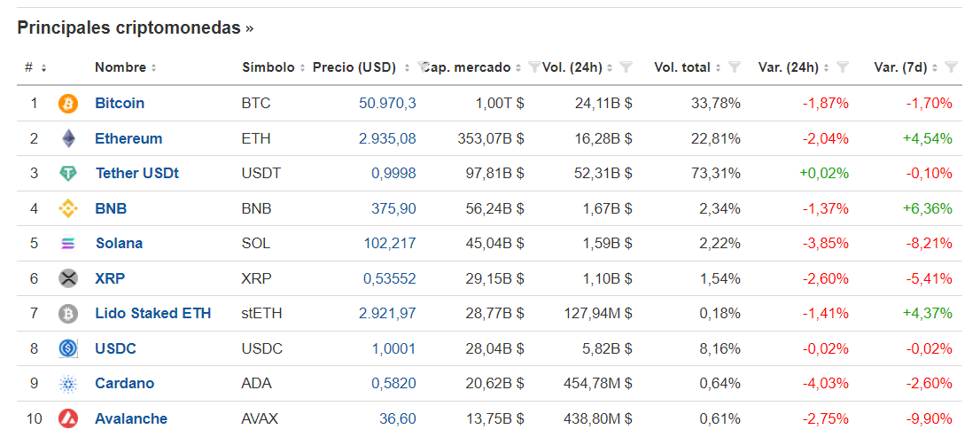Sort by Var. (24h) column arrows

pyautogui.click(x=826, y=67)
